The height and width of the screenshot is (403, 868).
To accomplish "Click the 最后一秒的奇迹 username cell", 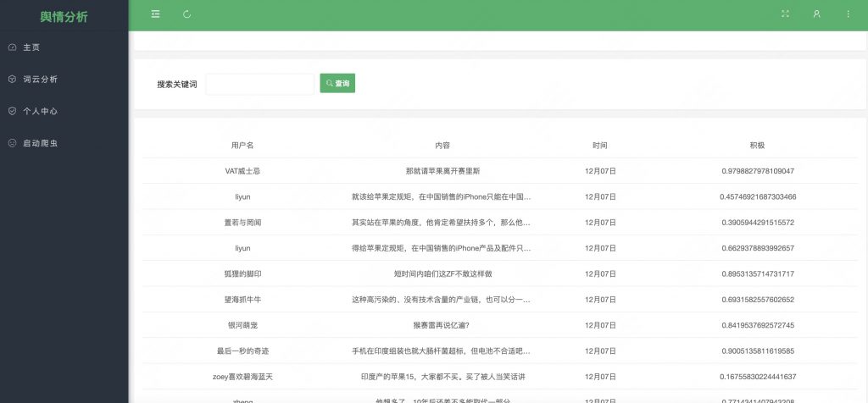I will (242, 351).
